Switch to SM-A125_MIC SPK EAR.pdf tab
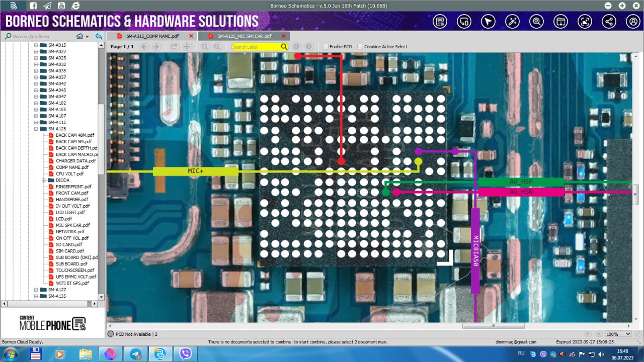 tap(244, 36)
